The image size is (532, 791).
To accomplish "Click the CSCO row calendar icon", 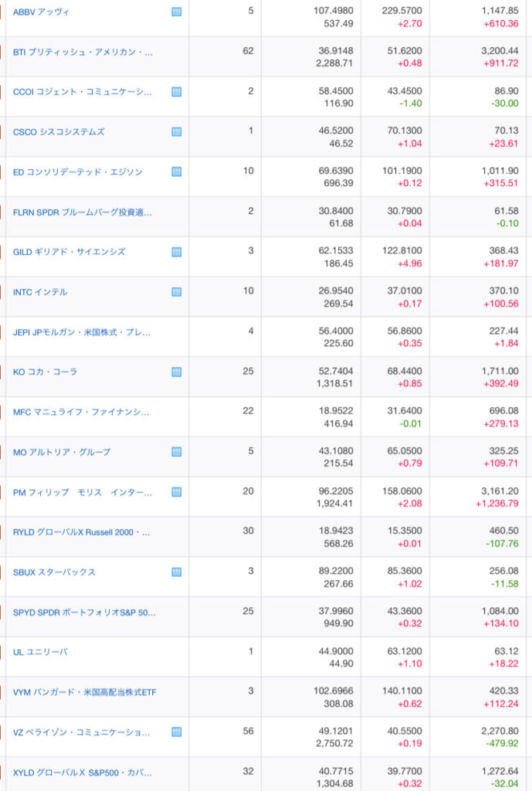I will pos(177,131).
